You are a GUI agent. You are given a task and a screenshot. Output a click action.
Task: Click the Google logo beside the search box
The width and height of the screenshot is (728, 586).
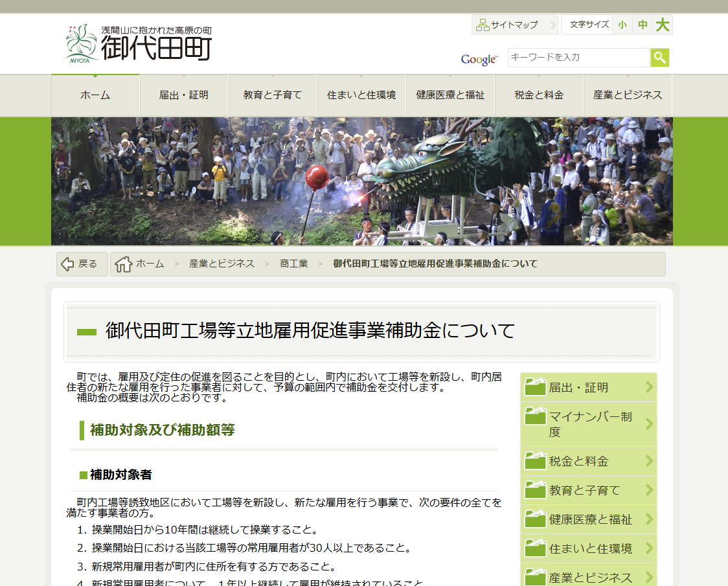[479, 60]
